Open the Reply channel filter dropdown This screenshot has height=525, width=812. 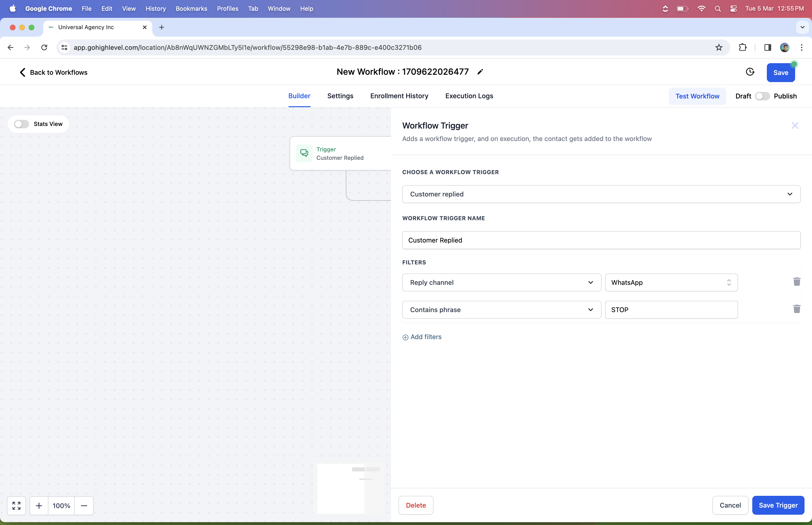[501, 283]
